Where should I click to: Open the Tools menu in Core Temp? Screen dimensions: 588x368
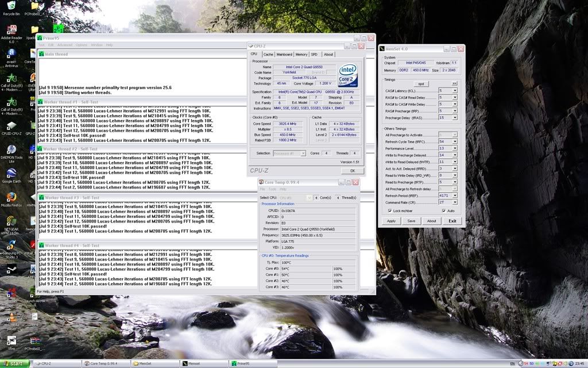coord(272,189)
